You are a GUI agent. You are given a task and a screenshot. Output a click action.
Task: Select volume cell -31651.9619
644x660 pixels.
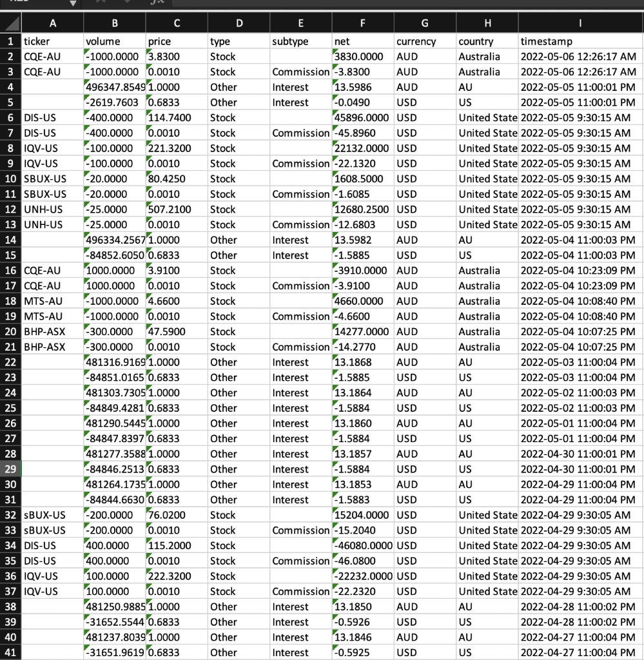coord(115,652)
